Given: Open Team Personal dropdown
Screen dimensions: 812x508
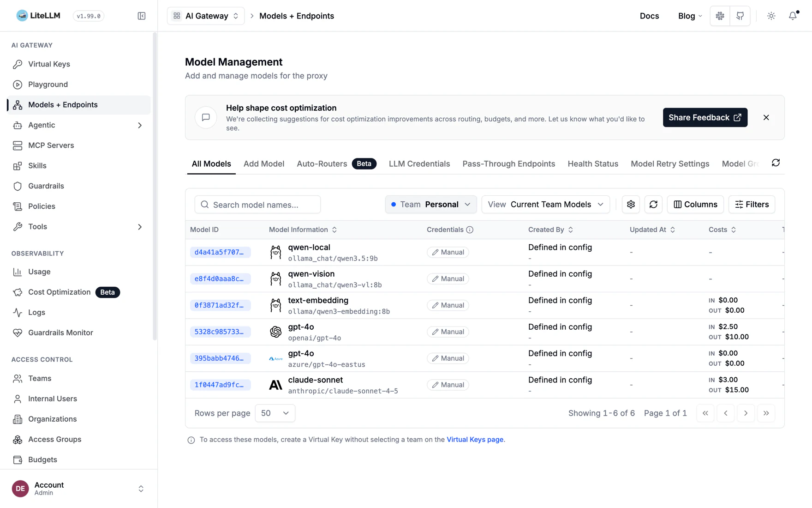Looking at the screenshot, I should [430, 205].
